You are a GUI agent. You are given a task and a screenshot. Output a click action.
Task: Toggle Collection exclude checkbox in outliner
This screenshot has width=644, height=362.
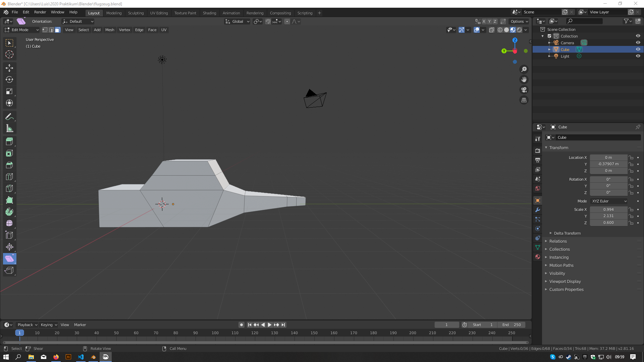pos(549,36)
